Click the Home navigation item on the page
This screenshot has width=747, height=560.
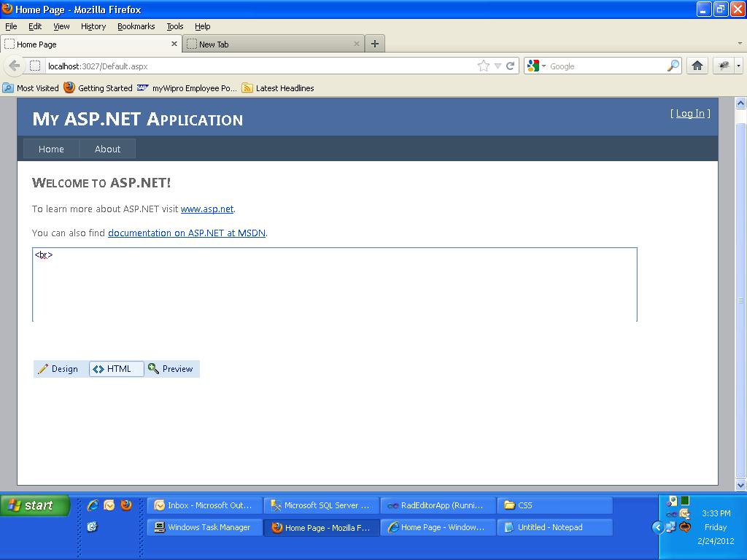[51, 149]
